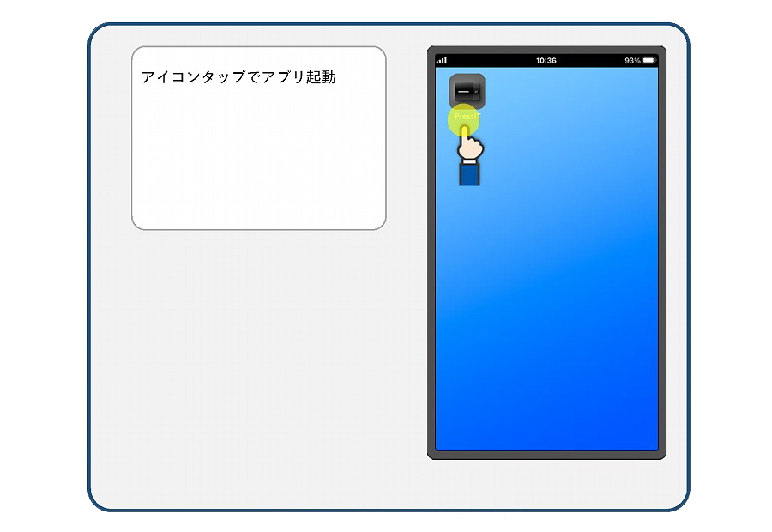
Task: Click the phone's right side bezel
Action: pos(662,257)
